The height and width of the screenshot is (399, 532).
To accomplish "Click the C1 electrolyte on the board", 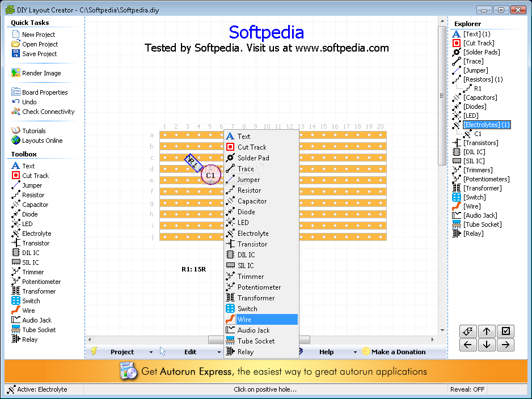I will (210, 175).
